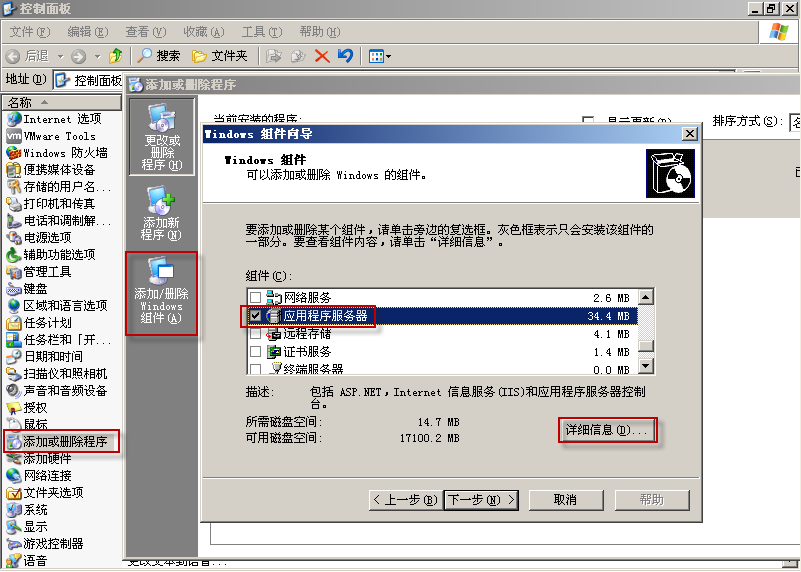Open 网络连接 item
Viewport: 801px width, 572px height.
39,475
